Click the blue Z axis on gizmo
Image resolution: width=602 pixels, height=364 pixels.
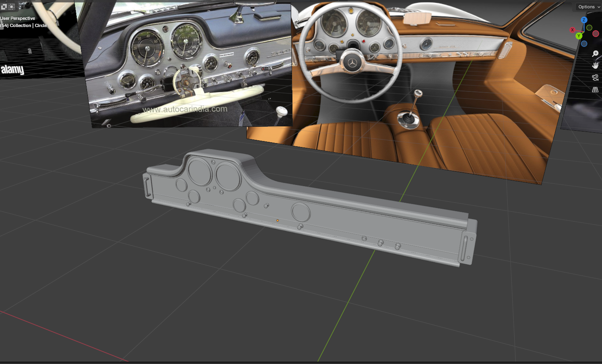tap(584, 20)
